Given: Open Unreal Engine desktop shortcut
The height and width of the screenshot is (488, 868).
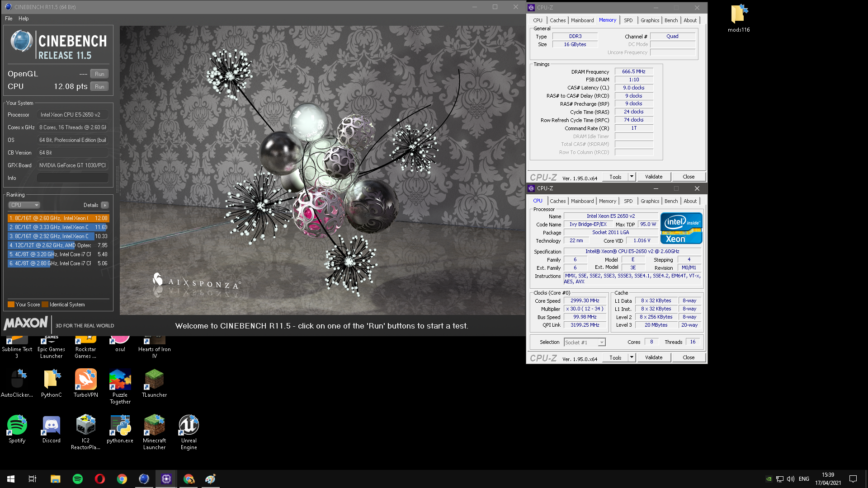Looking at the screenshot, I should point(189,432).
